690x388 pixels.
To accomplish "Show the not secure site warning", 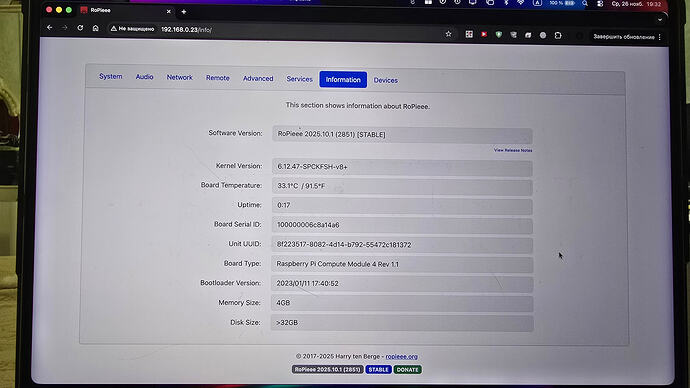I will click(x=132, y=29).
